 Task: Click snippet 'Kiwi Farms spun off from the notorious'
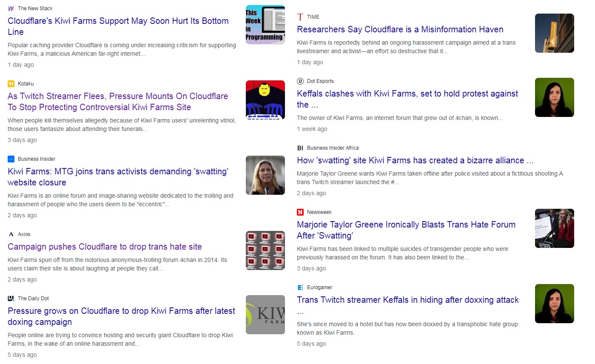point(117,264)
